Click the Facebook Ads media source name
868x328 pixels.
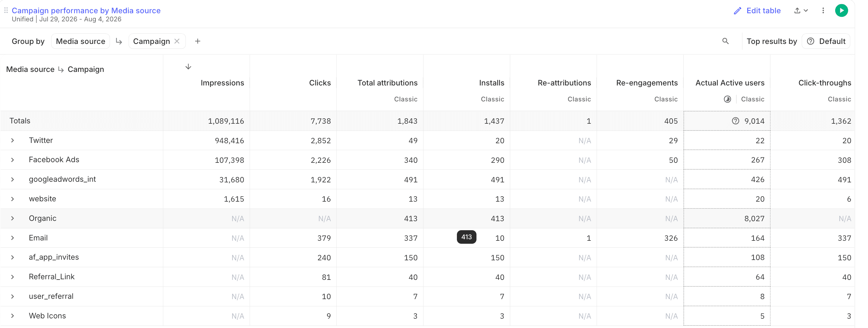tap(54, 159)
